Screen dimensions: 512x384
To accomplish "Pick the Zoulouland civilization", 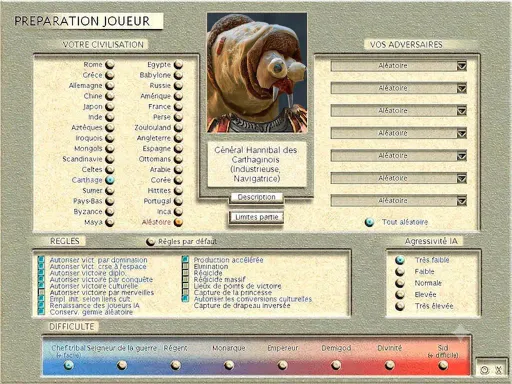I will [x=178, y=128].
